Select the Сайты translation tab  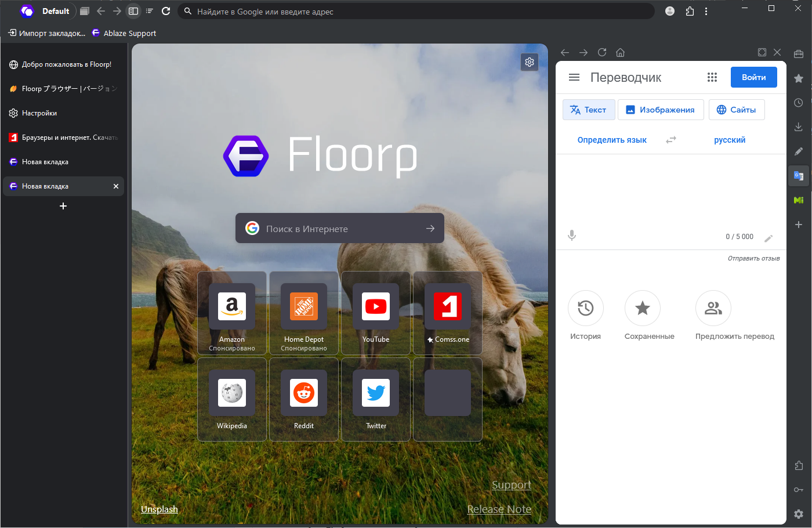[x=737, y=110]
